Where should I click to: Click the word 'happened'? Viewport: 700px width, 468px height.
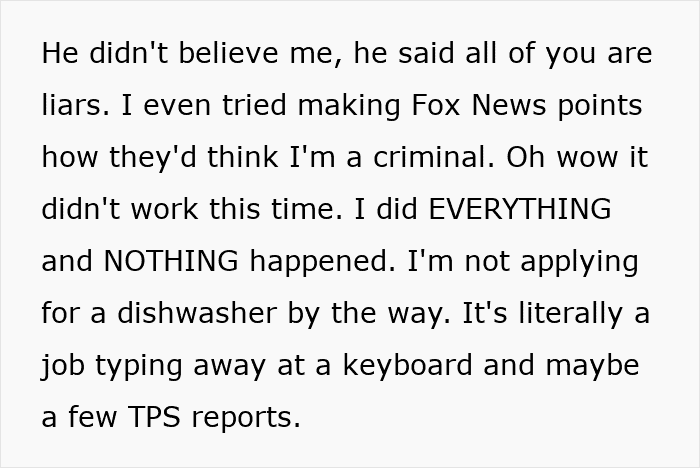tap(322, 261)
